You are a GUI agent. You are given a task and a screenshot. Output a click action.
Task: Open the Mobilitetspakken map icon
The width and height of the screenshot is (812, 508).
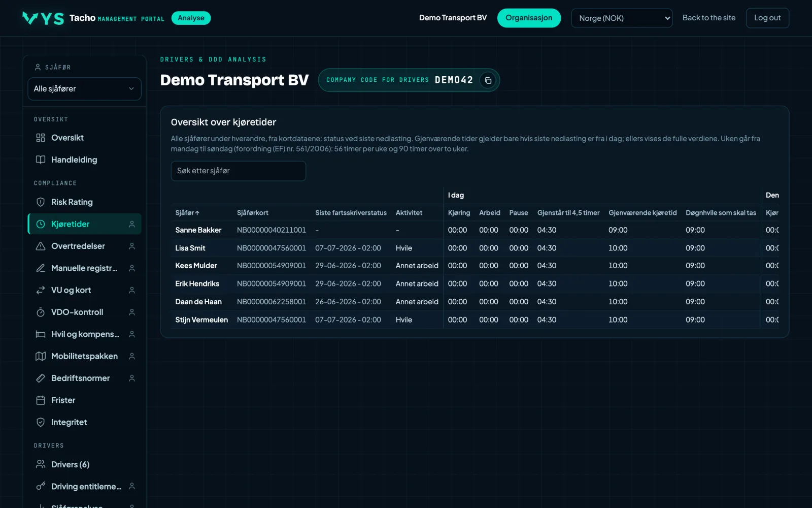[41, 356]
